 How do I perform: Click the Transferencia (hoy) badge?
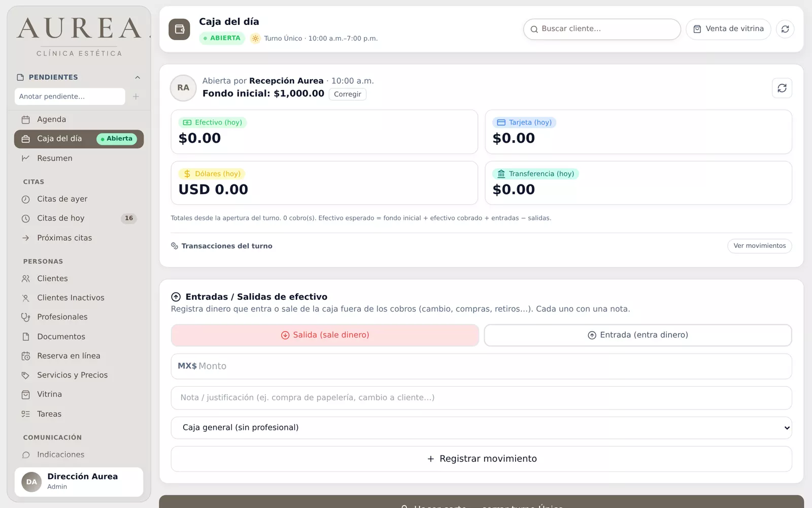pos(535,174)
